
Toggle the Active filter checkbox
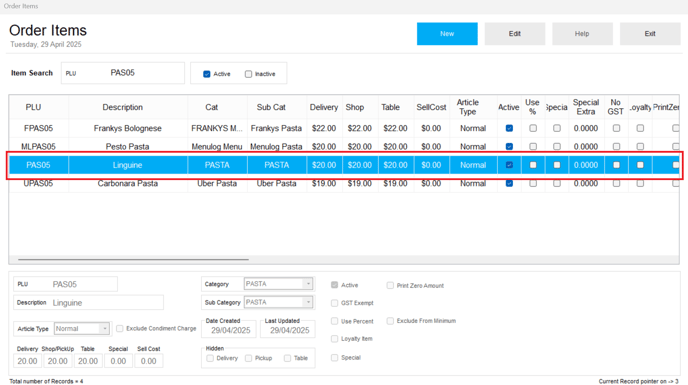click(207, 74)
